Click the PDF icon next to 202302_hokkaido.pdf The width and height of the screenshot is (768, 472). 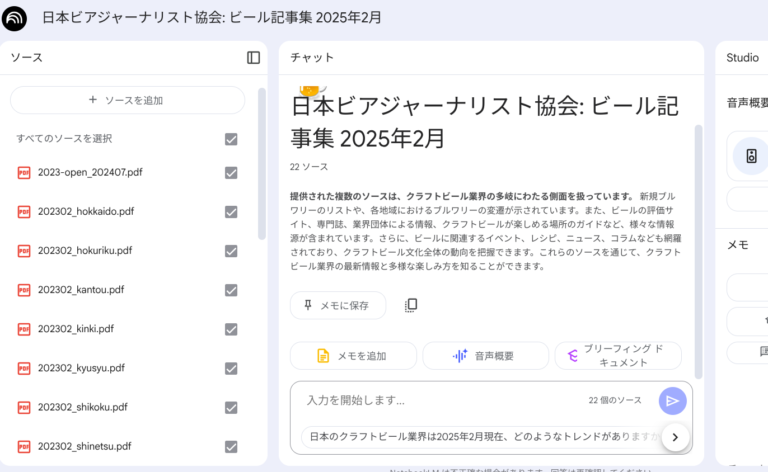point(24,212)
